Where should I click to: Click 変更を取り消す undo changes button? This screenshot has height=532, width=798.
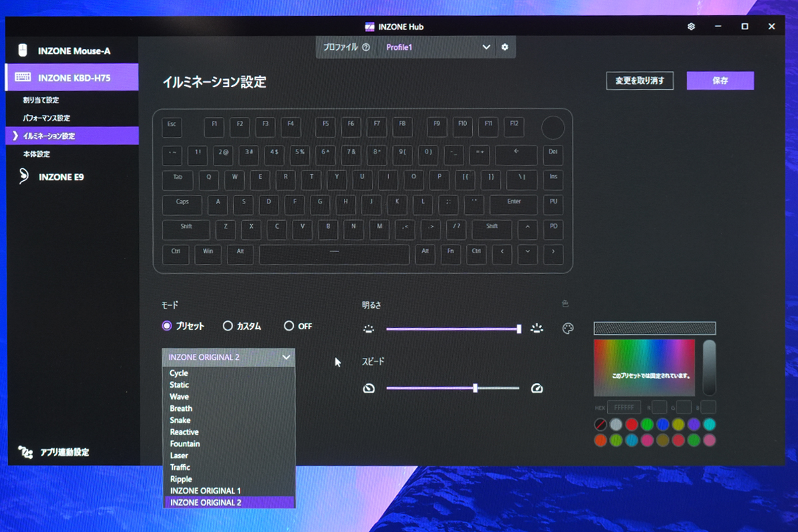tap(640, 80)
